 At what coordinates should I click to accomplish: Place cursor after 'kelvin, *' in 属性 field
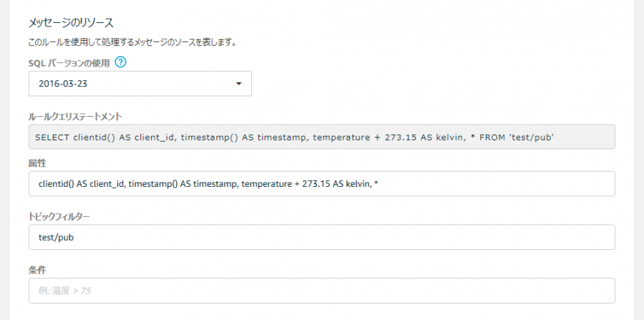pyautogui.click(x=379, y=184)
